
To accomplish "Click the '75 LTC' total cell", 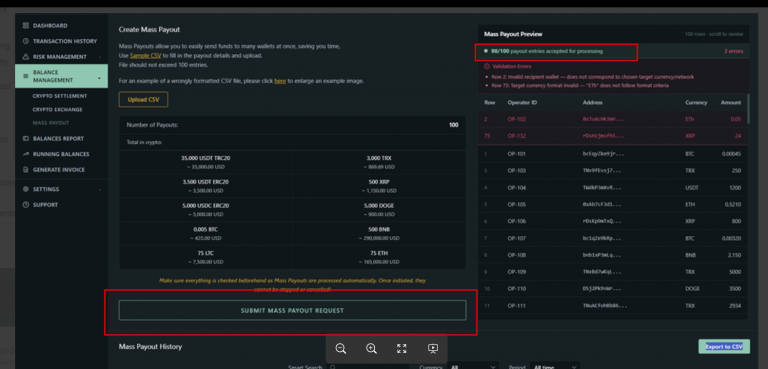I will coord(205,257).
